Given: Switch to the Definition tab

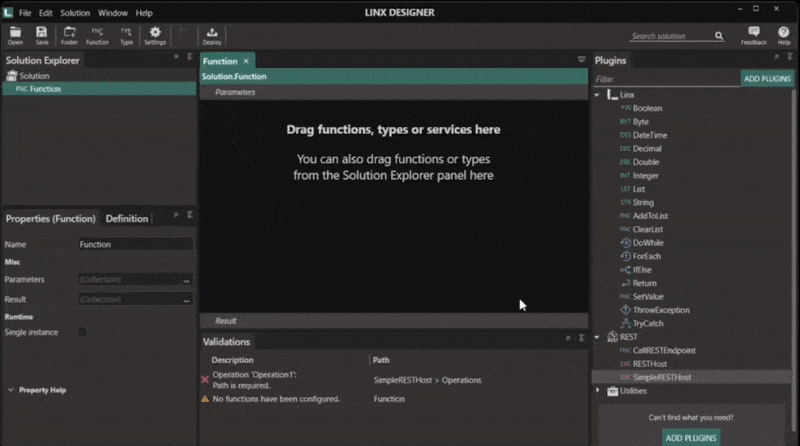Looking at the screenshot, I should coord(127,218).
